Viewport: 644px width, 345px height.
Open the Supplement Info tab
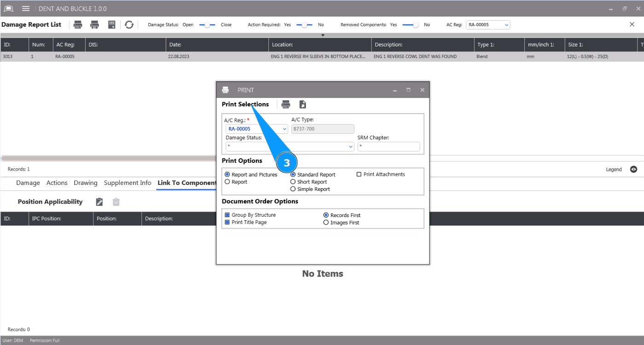(128, 183)
